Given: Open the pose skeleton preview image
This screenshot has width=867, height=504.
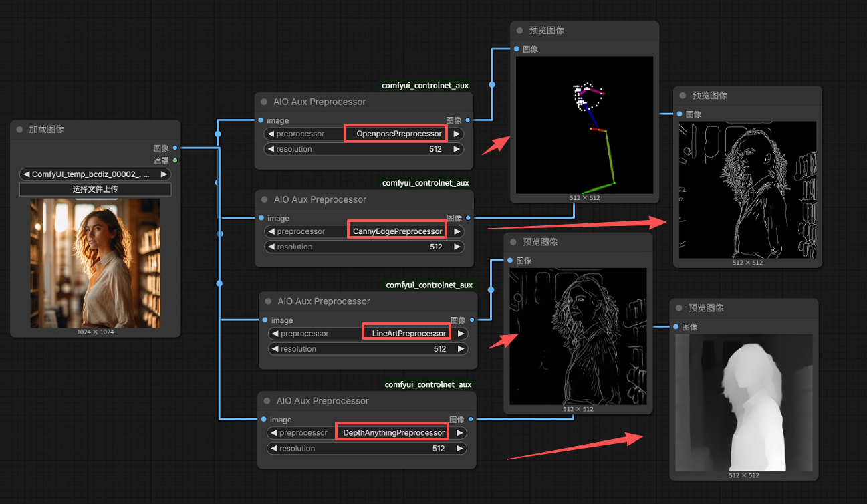Looking at the screenshot, I should click(584, 125).
